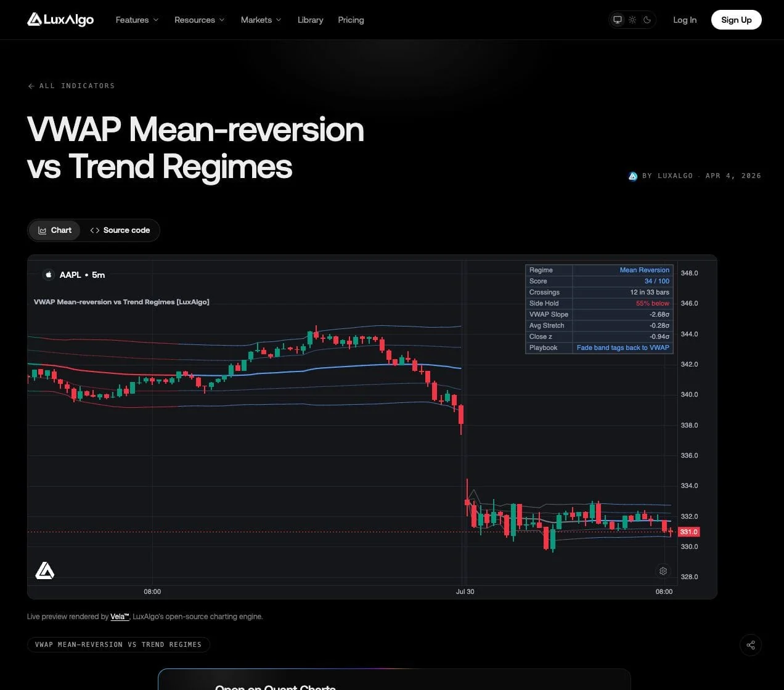This screenshot has width=784, height=690.
Task: Expand the Resources dropdown menu
Action: click(x=199, y=20)
